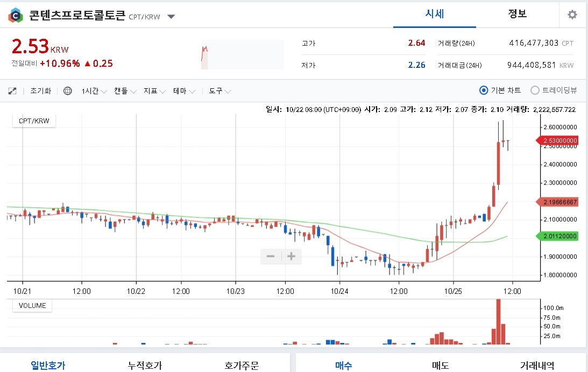The width and height of the screenshot is (588, 372).
Task: Open the 거래내역 history tab
Action: click(x=537, y=365)
